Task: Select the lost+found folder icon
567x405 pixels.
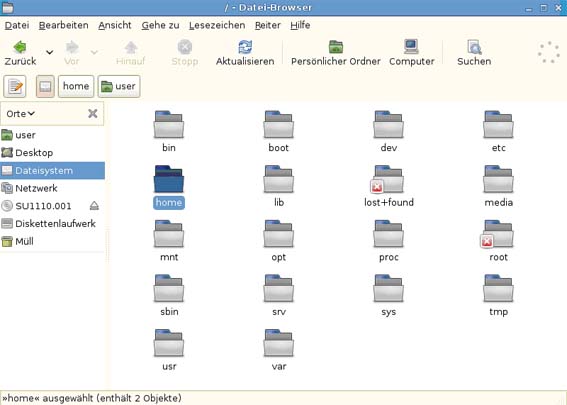Action: point(388,179)
